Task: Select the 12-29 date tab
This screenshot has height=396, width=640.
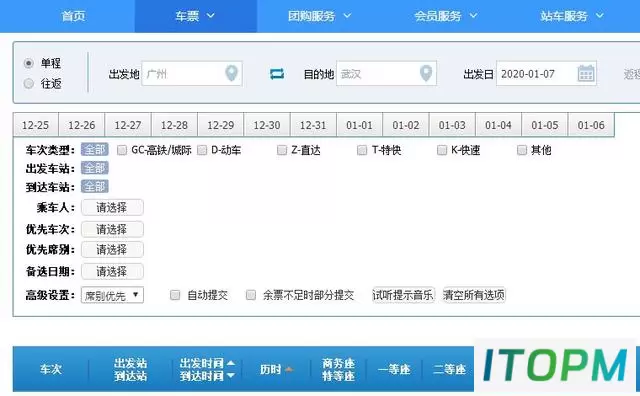Action: (220, 125)
